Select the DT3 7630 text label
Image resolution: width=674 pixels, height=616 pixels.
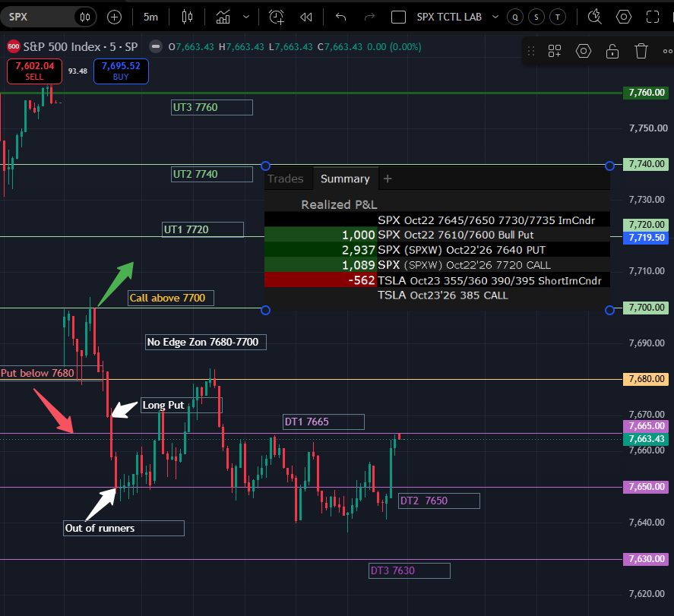pos(410,571)
